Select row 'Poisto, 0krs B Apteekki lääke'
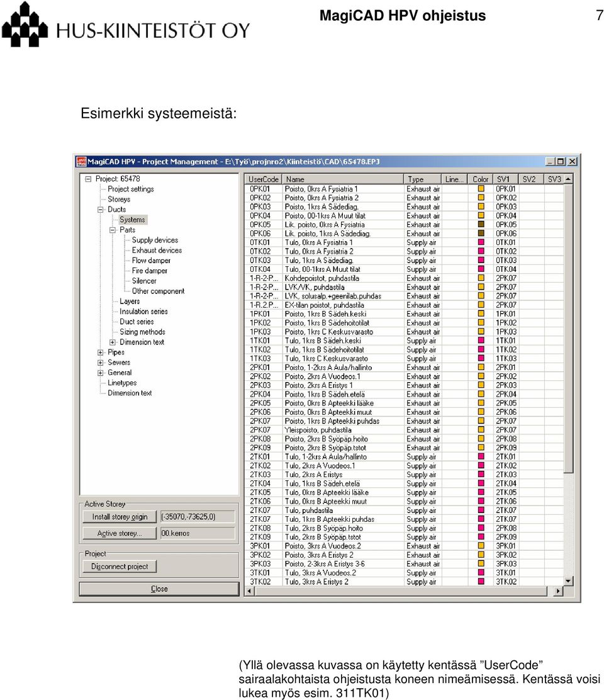 coord(404,403)
